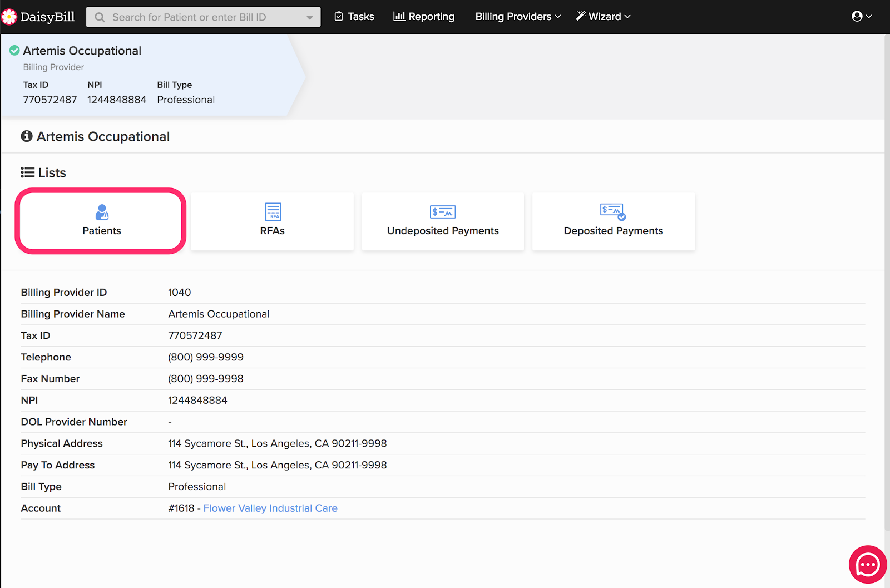Click the Tax ID row value in details table

coord(195,335)
